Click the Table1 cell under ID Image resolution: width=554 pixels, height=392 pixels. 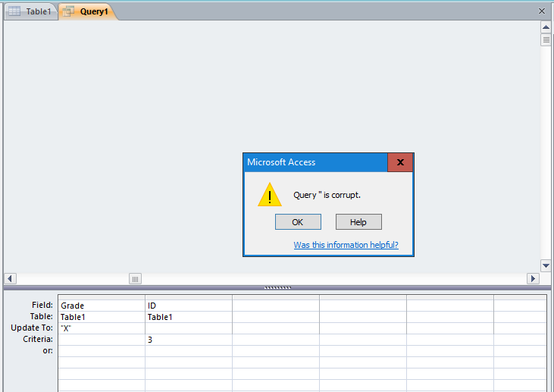click(188, 317)
